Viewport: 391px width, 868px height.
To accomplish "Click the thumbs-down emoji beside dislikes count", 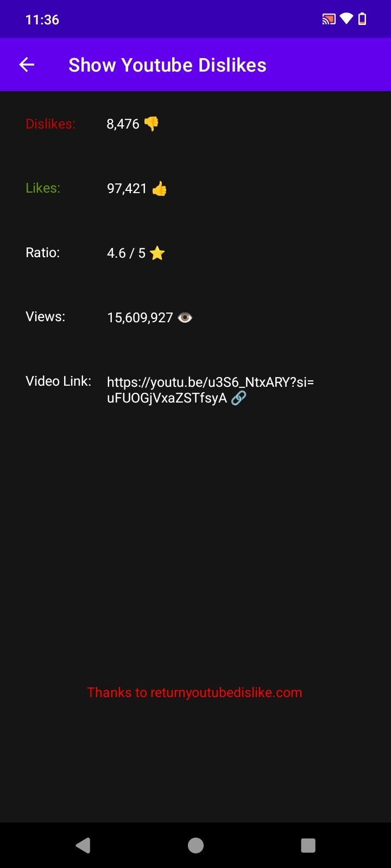I will [152, 124].
